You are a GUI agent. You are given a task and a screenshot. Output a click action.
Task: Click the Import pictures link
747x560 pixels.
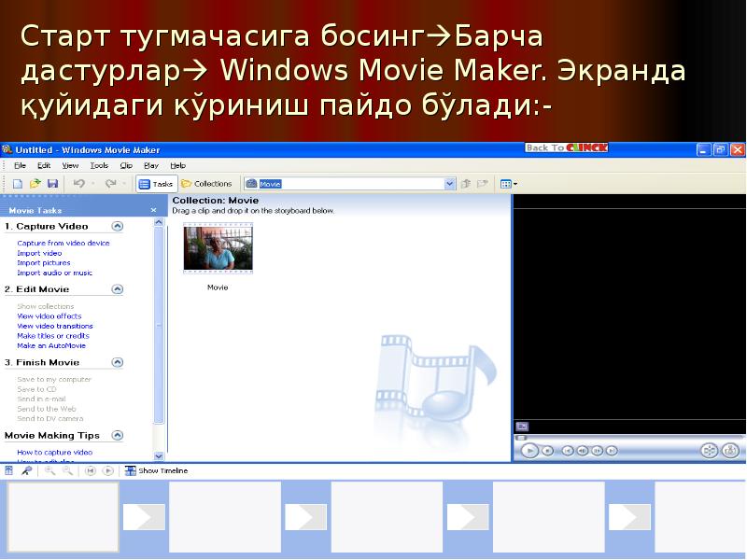tap(44, 263)
